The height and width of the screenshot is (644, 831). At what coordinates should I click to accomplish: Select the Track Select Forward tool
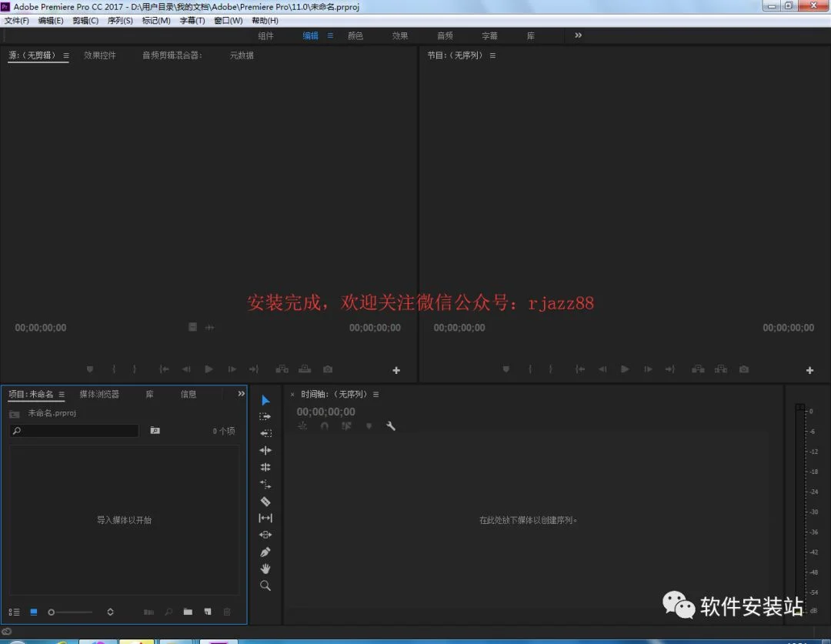click(265, 416)
